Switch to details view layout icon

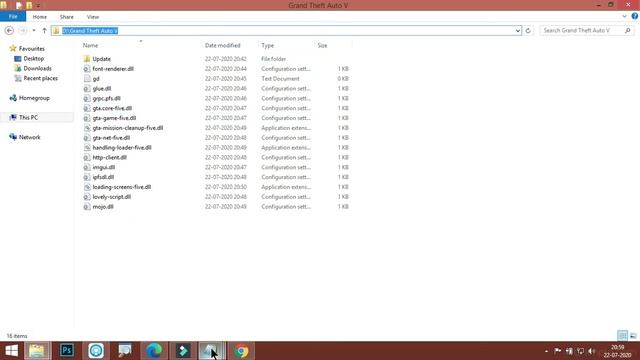(622, 336)
